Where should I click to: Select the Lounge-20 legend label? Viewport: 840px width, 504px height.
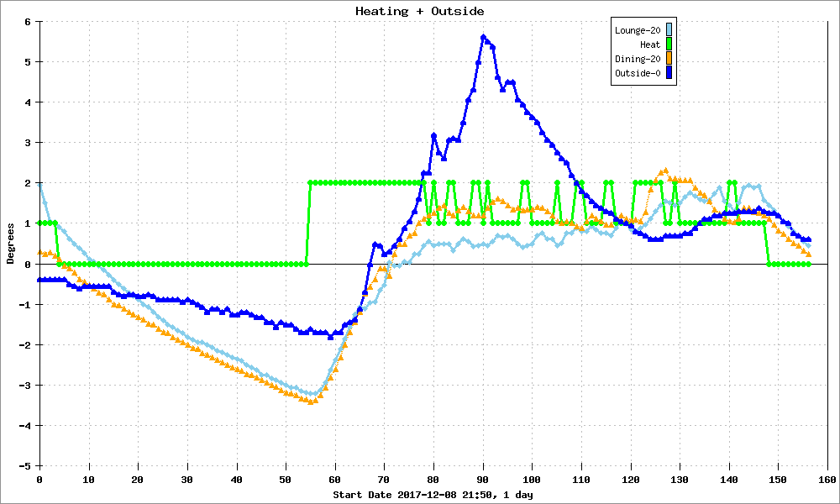pyautogui.click(x=638, y=30)
